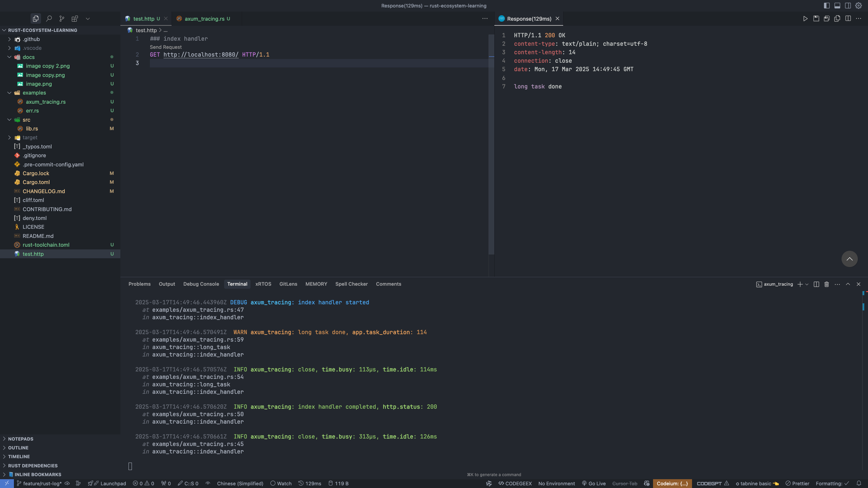Open err.rs in examples
The height and width of the screenshot is (488, 868).
(x=32, y=111)
